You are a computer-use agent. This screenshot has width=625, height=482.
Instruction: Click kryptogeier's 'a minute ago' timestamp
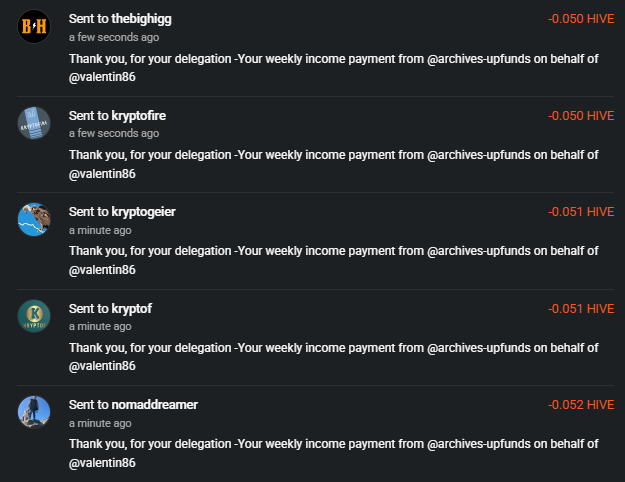click(100, 230)
